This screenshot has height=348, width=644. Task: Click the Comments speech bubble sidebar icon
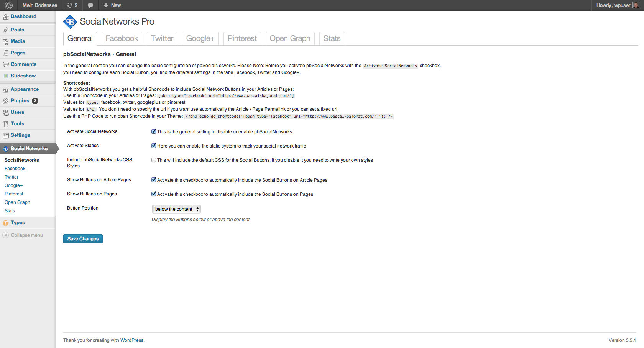pos(6,64)
